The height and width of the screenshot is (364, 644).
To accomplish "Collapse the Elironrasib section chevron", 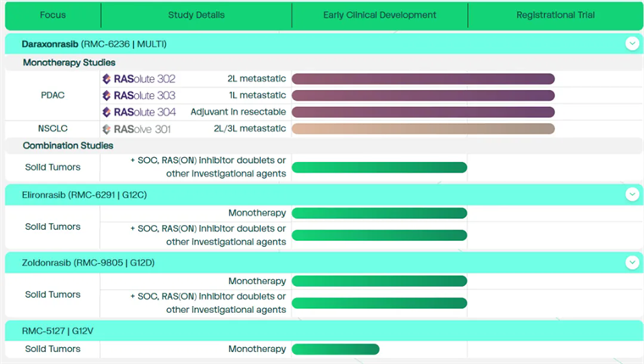I will coord(631,194).
